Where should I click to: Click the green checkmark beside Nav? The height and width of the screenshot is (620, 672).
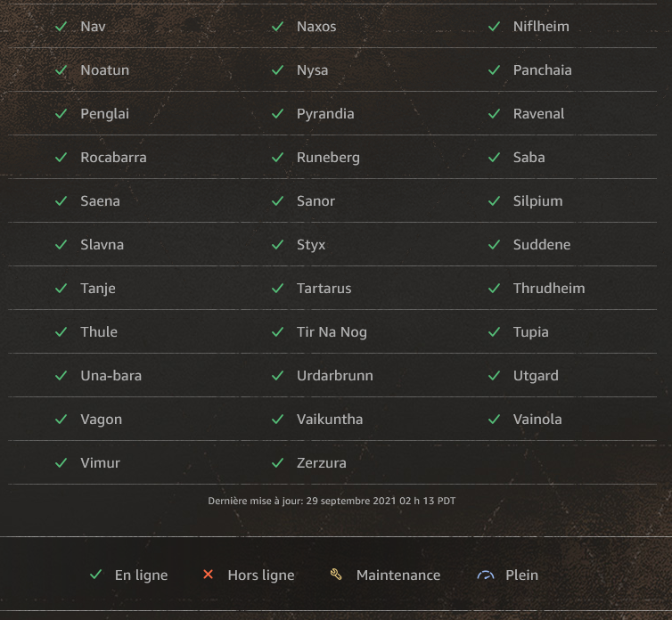click(61, 27)
